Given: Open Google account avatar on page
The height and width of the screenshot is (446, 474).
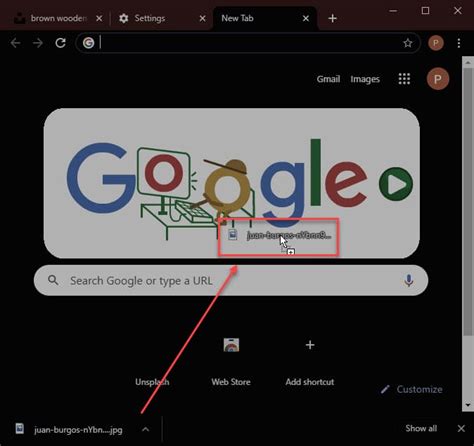Looking at the screenshot, I should click(438, 79).
